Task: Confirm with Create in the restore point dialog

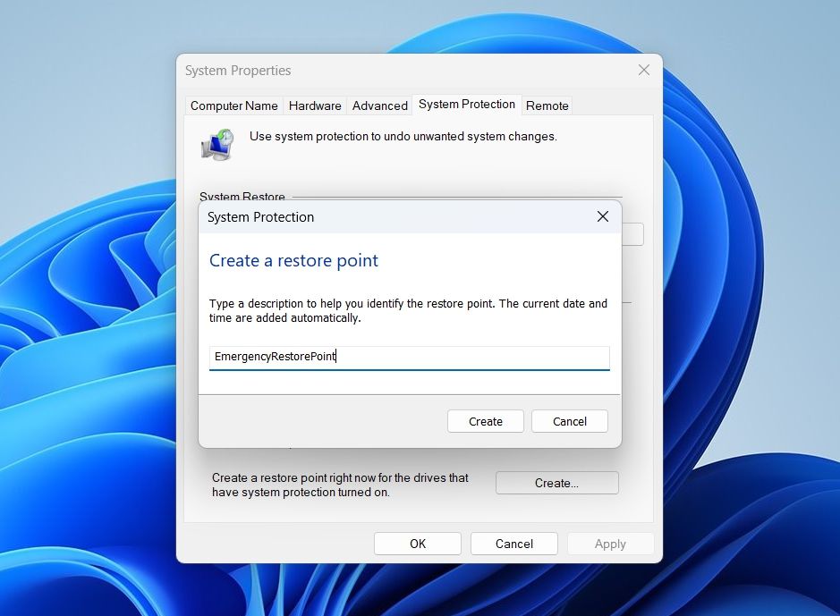Action: coord(486,421)
